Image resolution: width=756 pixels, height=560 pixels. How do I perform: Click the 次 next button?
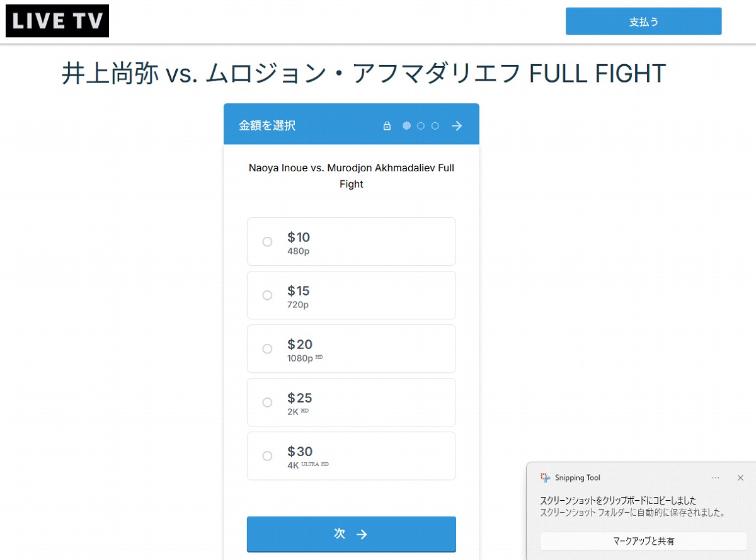coord(352,534)
